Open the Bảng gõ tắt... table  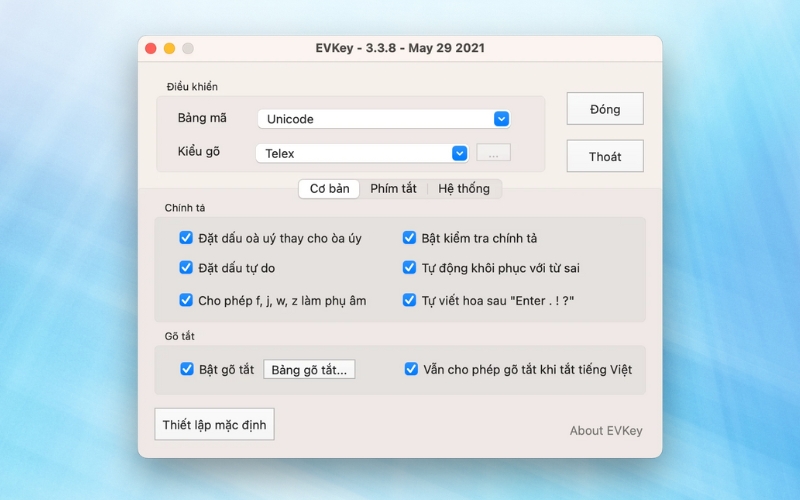coord(309,369)
